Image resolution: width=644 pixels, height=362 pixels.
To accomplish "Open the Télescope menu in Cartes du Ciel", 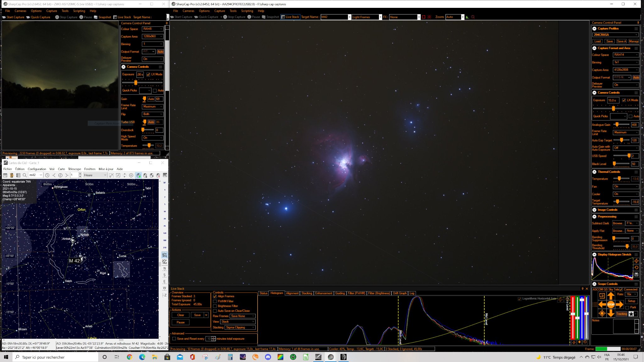I will point(75,169).
